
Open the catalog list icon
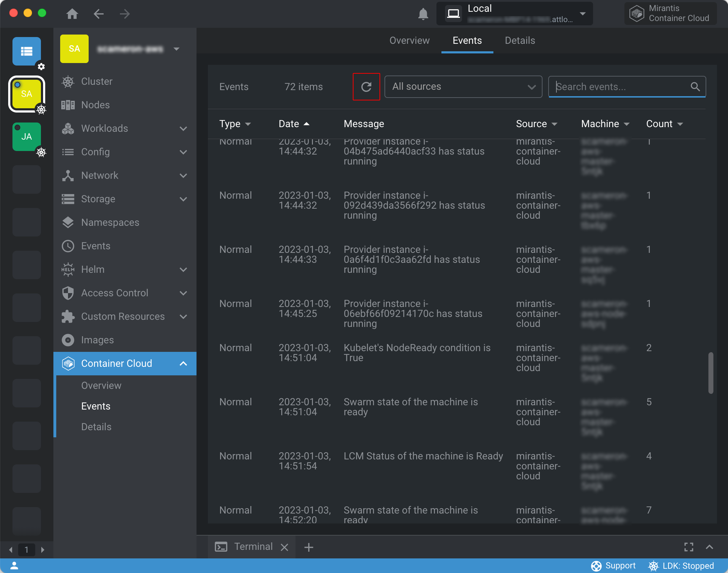point(27,51)
